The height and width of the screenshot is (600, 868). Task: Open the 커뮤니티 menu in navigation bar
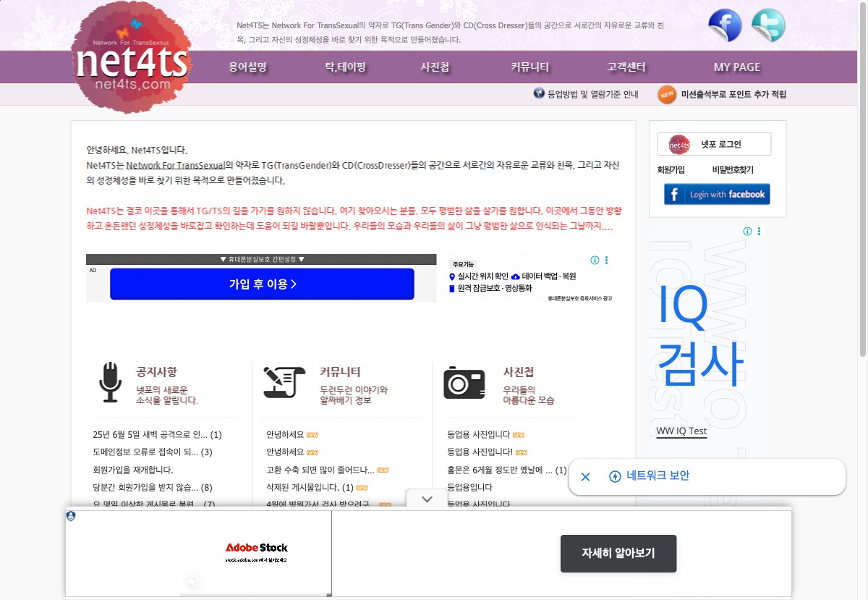pyautogui.click(x=530, y=67)
